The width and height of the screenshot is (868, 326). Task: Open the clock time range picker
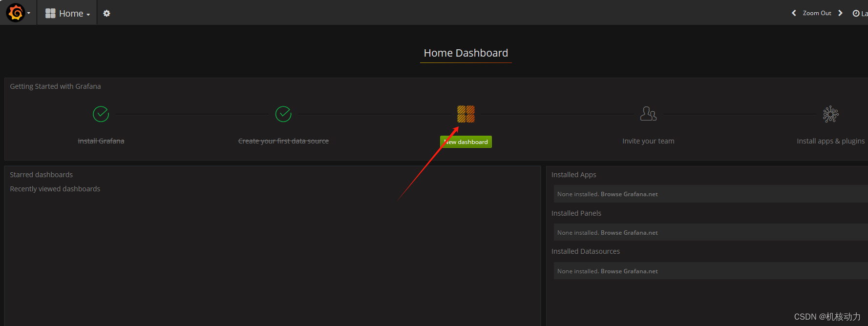point(860,14)
